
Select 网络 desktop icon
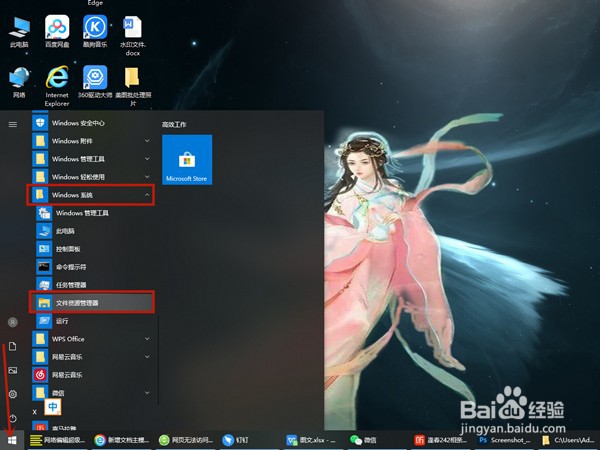pyautogui.click(x=19, y=82)
